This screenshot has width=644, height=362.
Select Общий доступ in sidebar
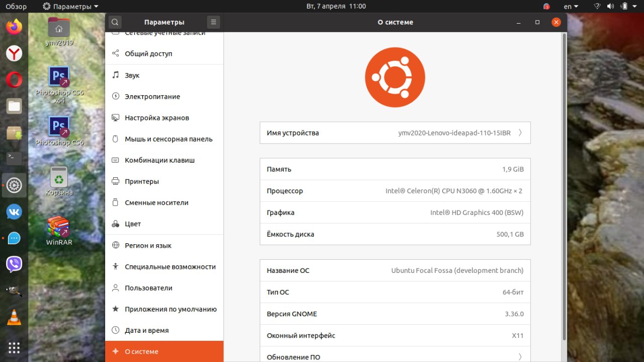tap(165, 54)
